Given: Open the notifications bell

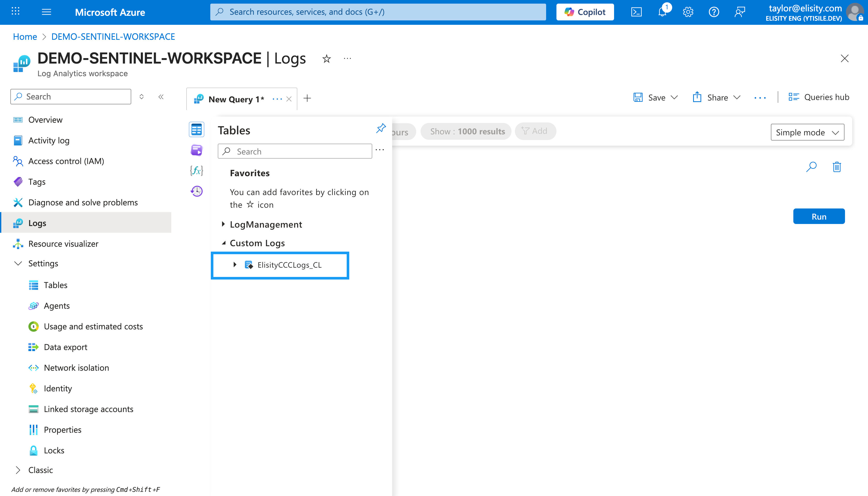Looking at the screenshot, I should tap(662, 12).
